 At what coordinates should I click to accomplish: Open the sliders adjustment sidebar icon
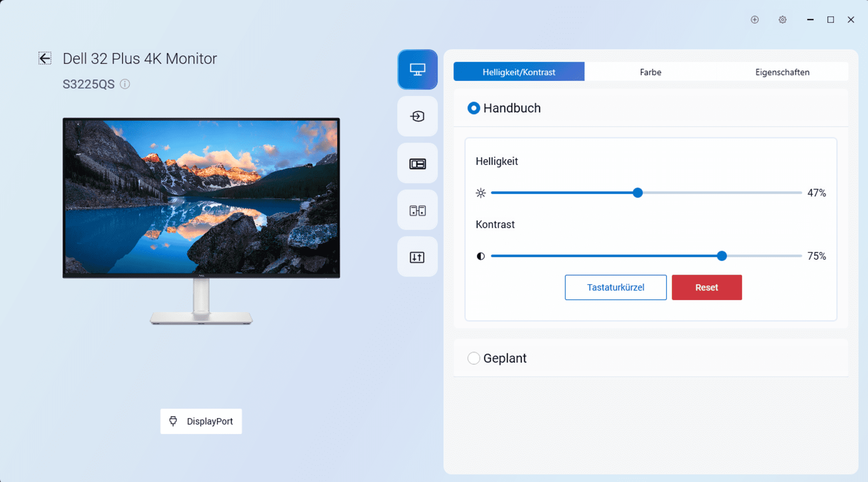[417, 257]
